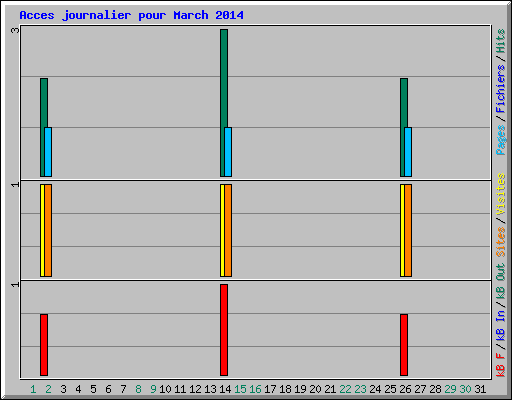Click day 16 on the x-axis
The width and height of the screenshot is (512, 400).
(255, 389)
